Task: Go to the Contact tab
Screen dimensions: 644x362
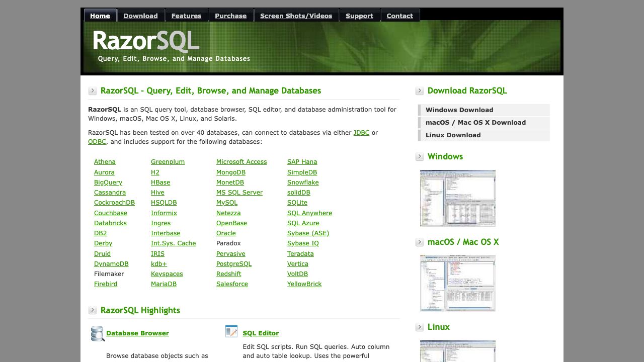Action: coord(399,16)
